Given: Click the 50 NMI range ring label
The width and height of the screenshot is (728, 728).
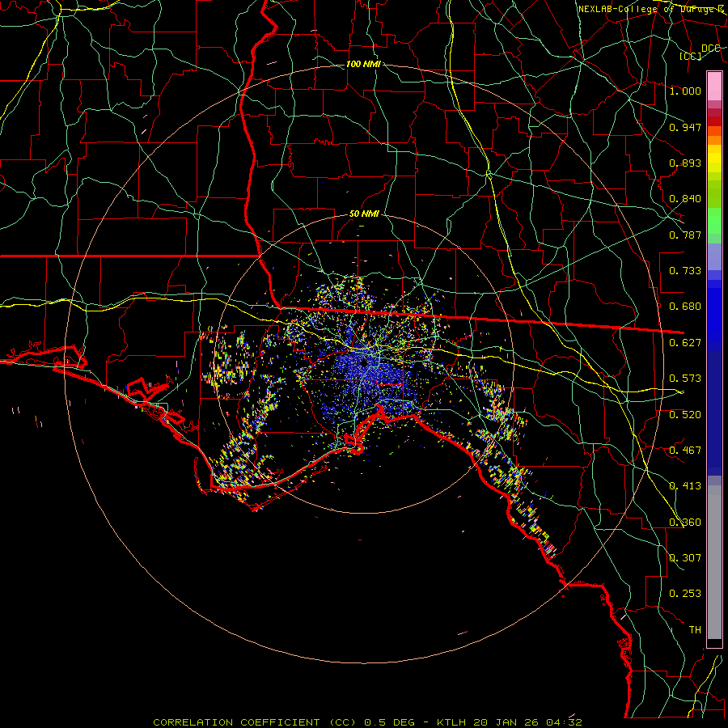Looking at the screenshot, I should pos(364,214).
